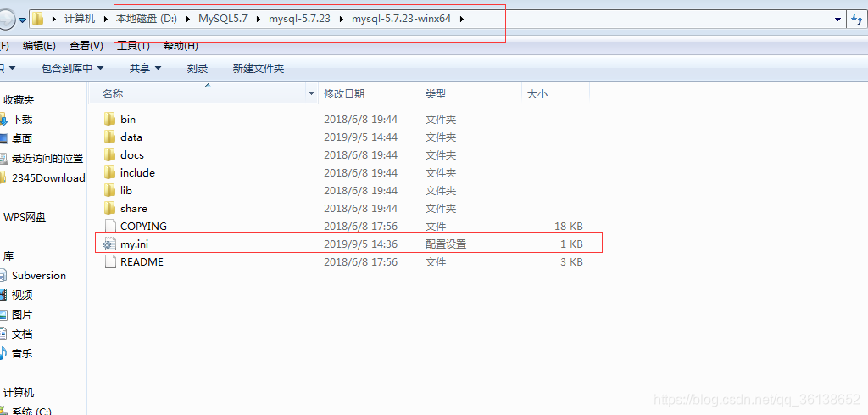This screenshot has width=868, height=415.
Task: Open the data folder icon
Action: (109, 137)
